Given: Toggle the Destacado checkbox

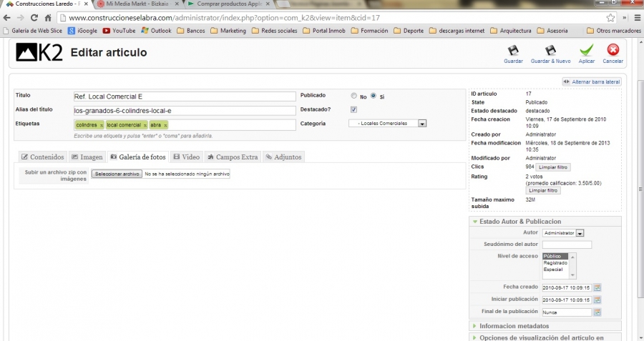Looking at the screenshot, I should tap(353, 109).
